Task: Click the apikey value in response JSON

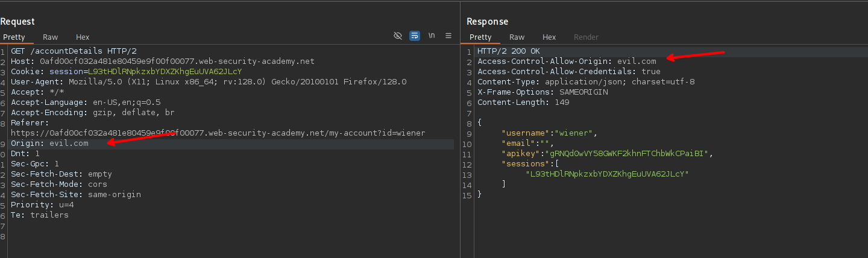Action: (628, 154)
